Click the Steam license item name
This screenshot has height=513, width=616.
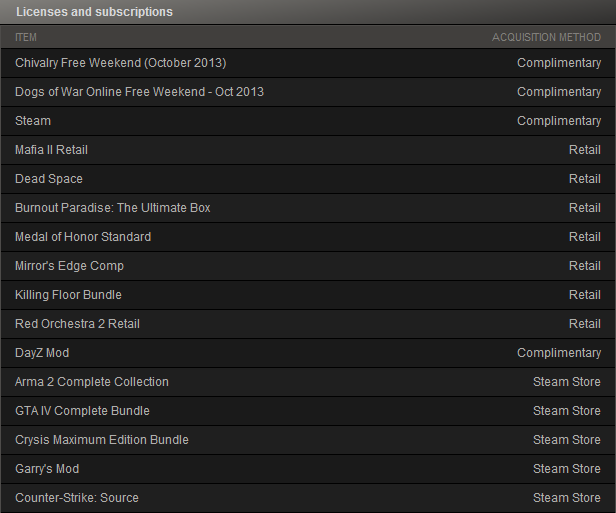pyautogui.click(x=33, y=121)
